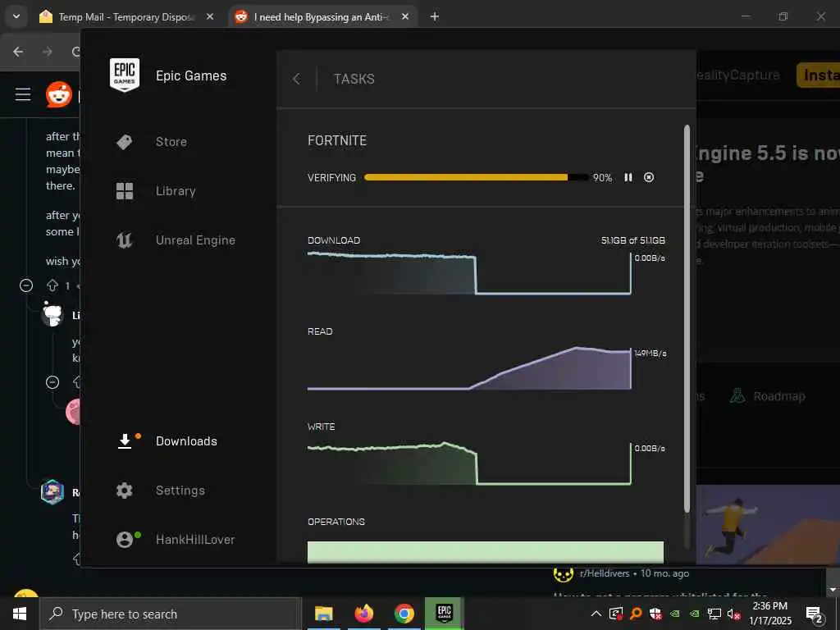Click the Store tag icon
The image size is (840, 630).
click(x=125, y=142)
